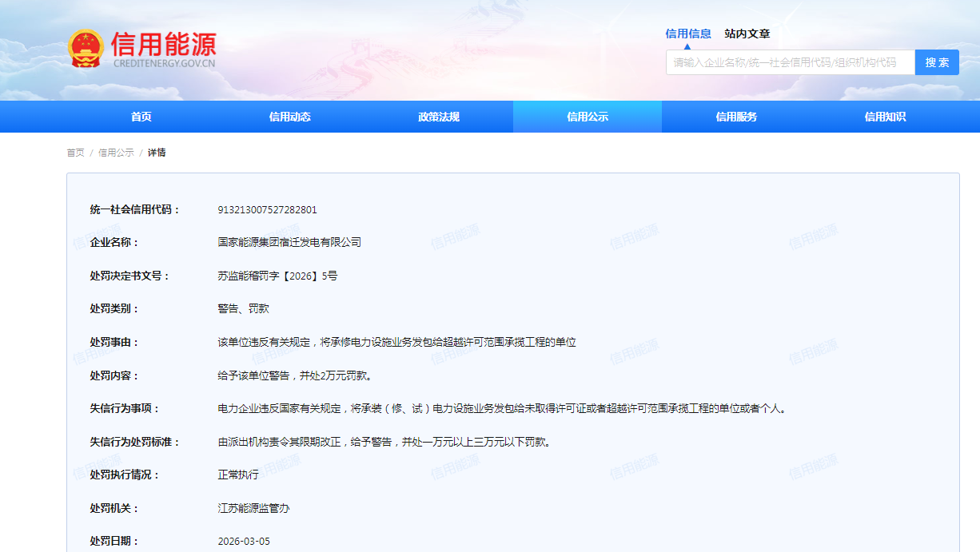Click the 详情 breadcrumb item
Viewport: 980px width, 552px height.
click(157, 153)
